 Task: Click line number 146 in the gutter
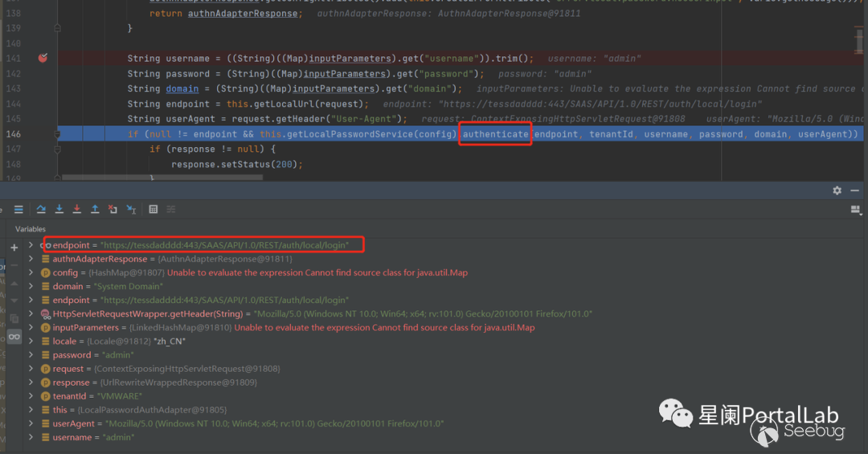coord(13,134)
